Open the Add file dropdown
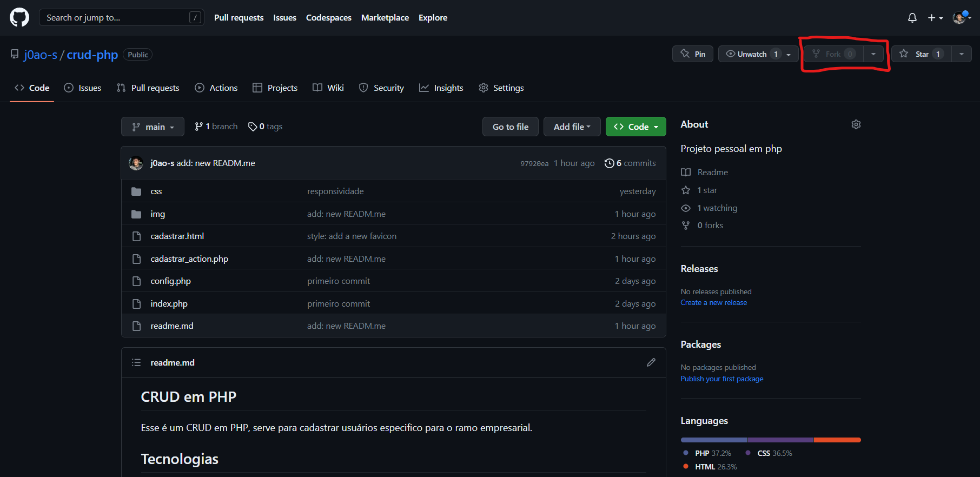 (x=572, y=127)
